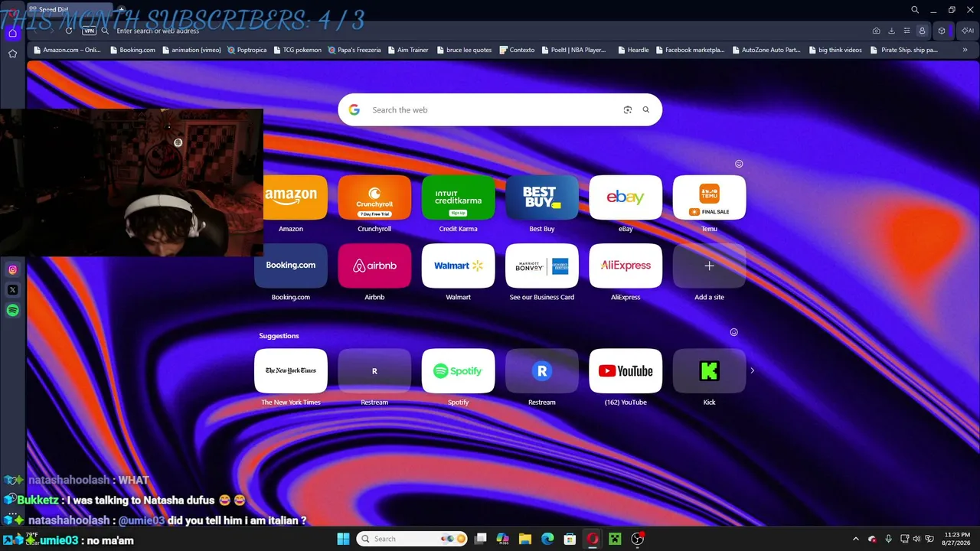
Task: Open the Papa's Freezeria bookmark
Action: click(x=354, y=50)
